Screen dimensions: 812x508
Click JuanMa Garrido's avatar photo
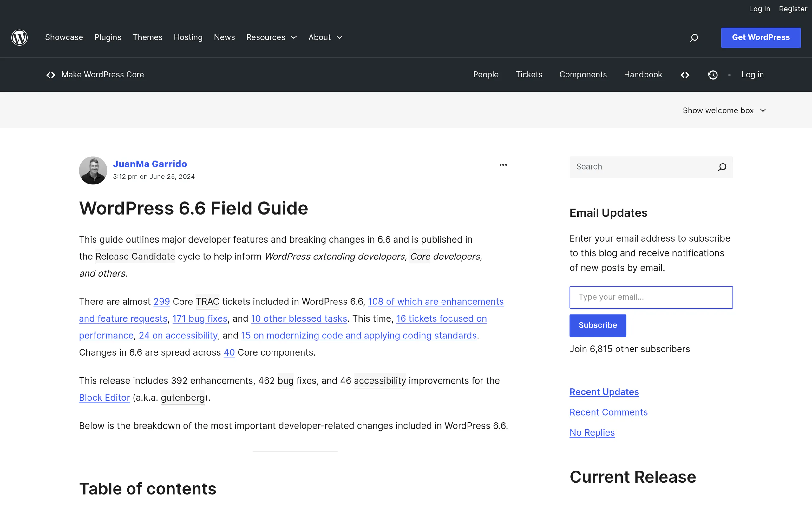coord(93,170)
